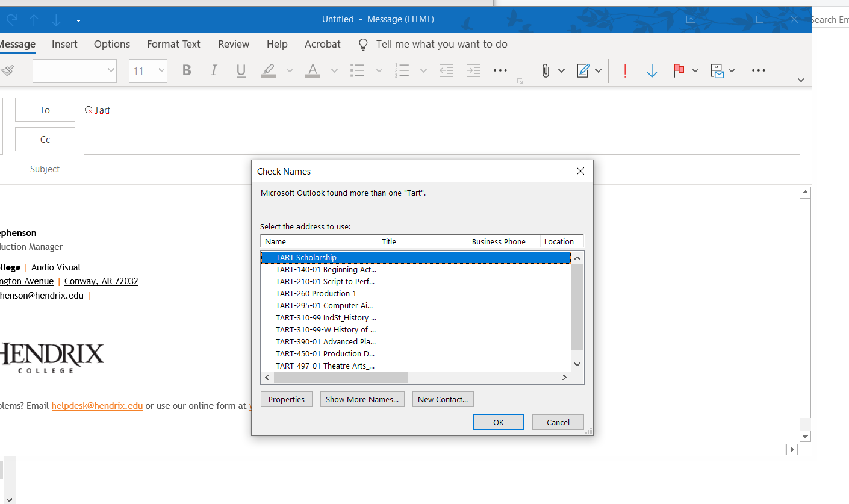The height and width of the screenshot is (504, 849).
Task: Open the Insert tab
Action: (x=64, y=44)
